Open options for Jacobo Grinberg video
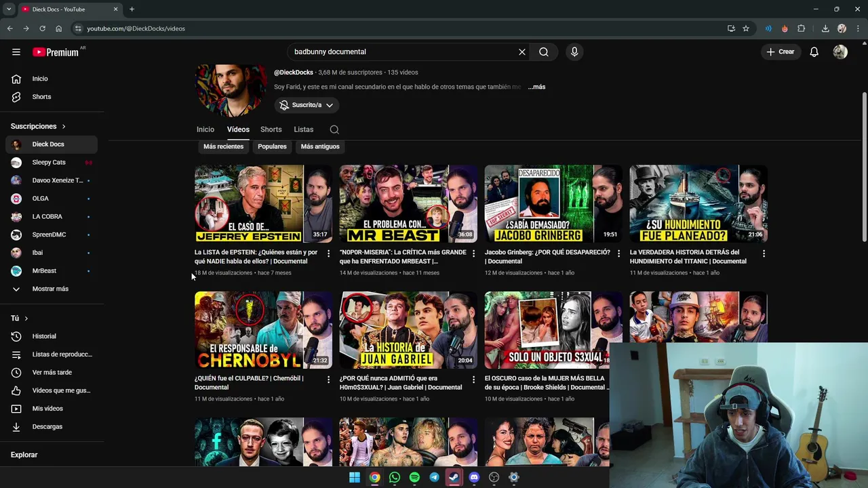This screenshot has width=868, height=488. tap(618, 253)
